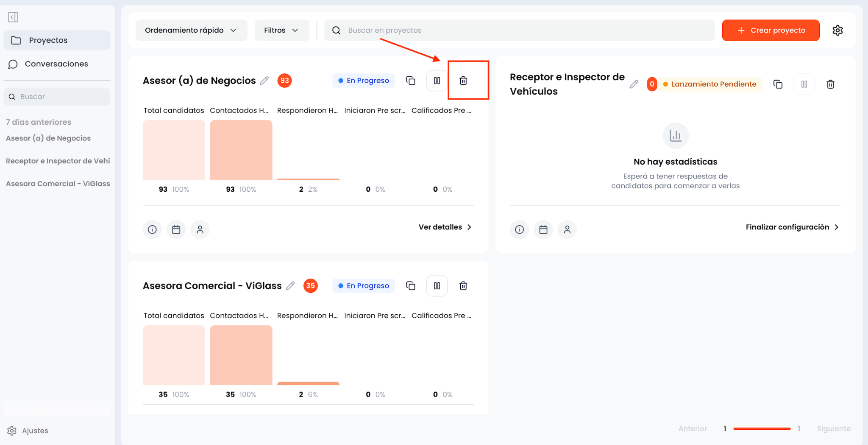868x445 pixels.
Task: Go to Conversaciones section
Action: 57,64
